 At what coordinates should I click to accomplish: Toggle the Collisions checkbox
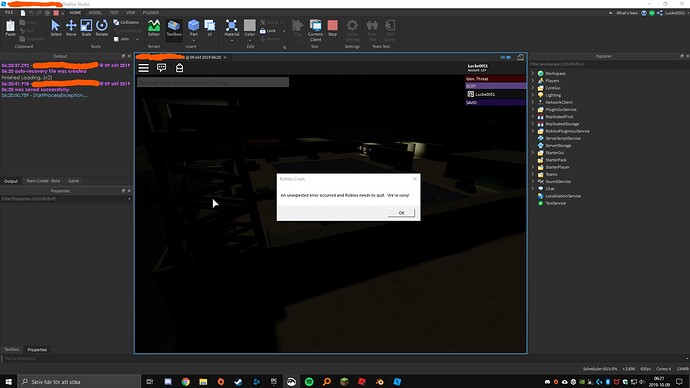pos(116,22)
